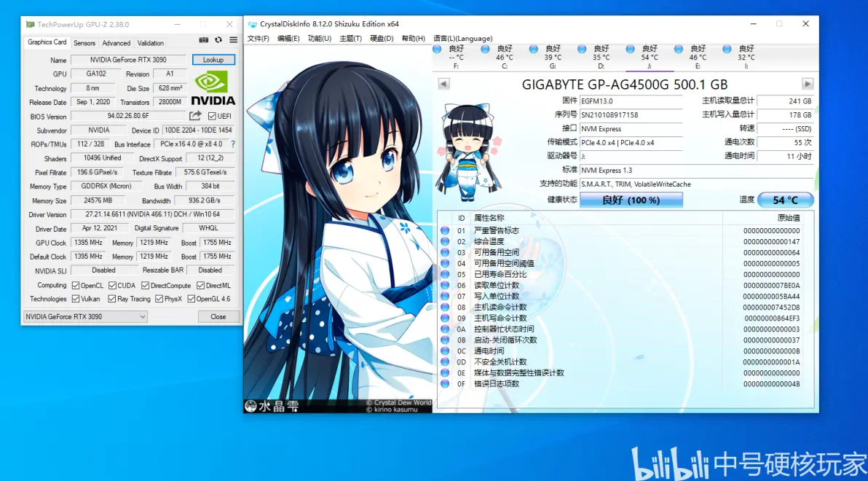Viewport: 868px width, 481px height.
Task: Click status orb for attribute 0F
Action: (x=444, y=383)
